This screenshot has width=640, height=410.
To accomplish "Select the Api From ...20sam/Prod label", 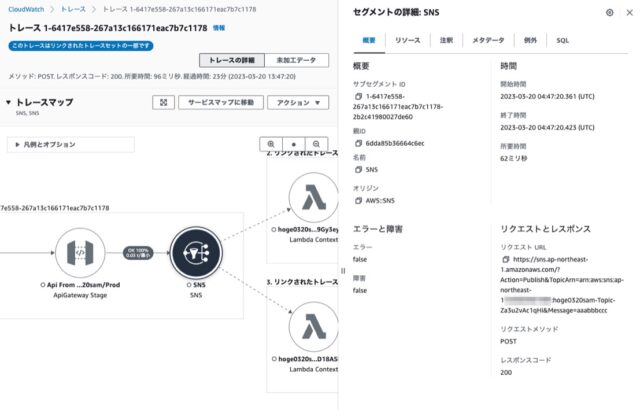I will [83, 285].
